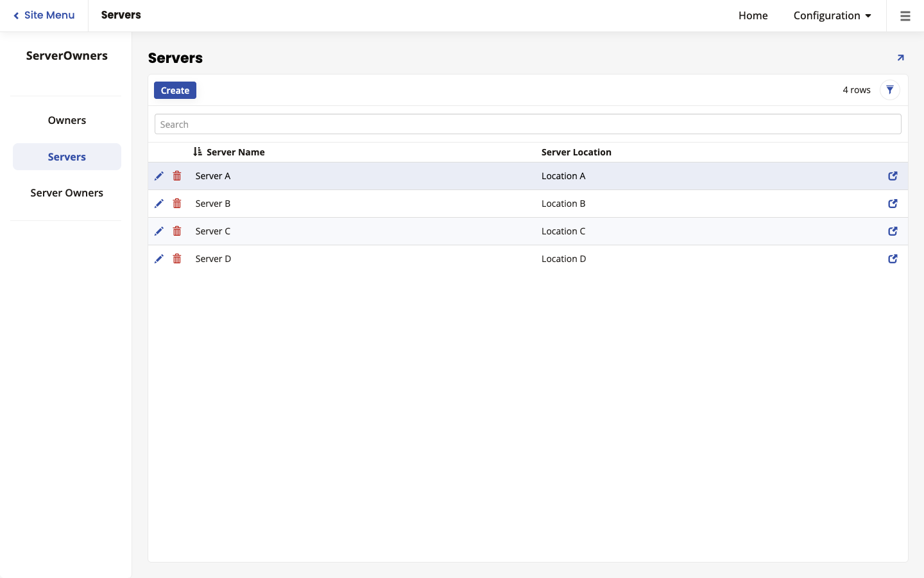Screen dimensions: 924x578
Task: Open Server Owners in the sidebar
Action: point(67,193)
